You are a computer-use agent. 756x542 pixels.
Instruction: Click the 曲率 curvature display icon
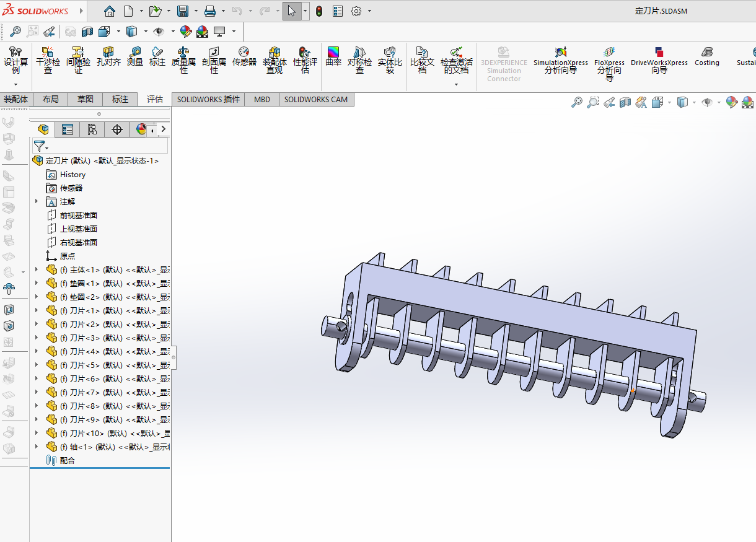[333, 57]
